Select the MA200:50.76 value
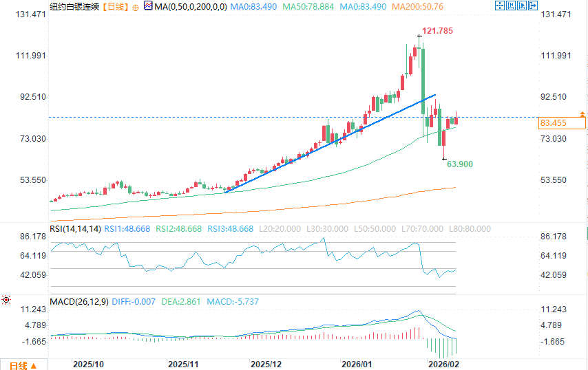 (417, 7)
